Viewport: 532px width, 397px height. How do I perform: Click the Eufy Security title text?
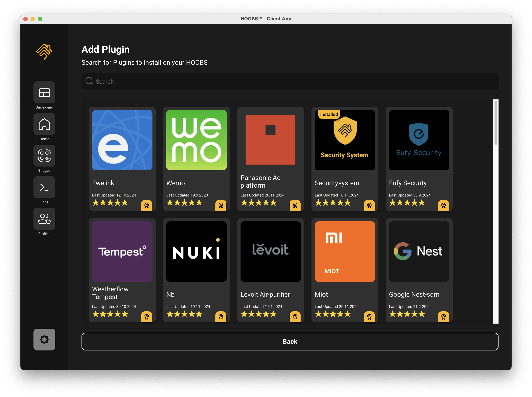408,183
